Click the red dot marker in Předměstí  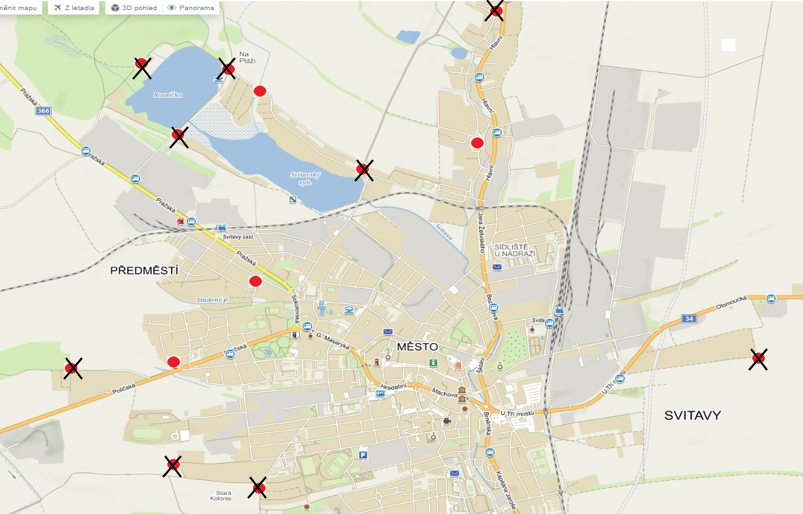click(256, 281)
